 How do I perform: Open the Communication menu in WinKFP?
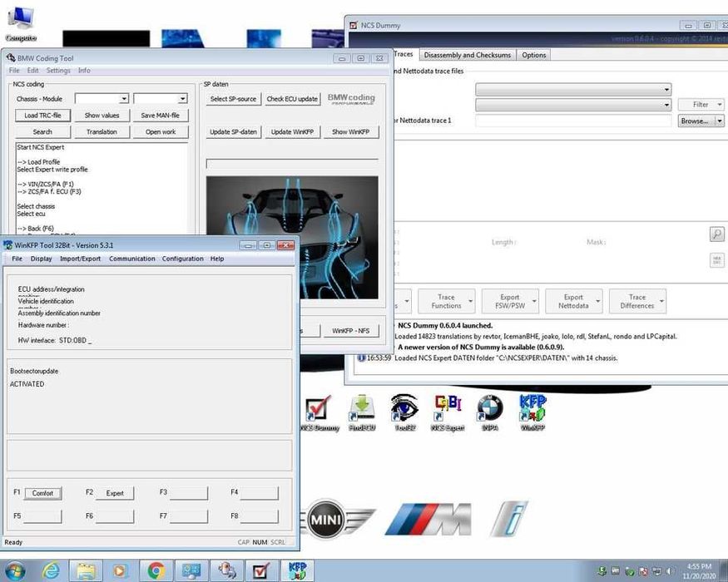(x=131, y=259)
